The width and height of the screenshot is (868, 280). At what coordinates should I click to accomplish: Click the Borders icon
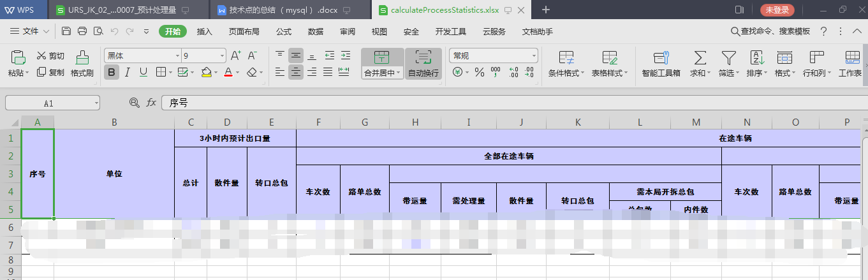point(161,72)
